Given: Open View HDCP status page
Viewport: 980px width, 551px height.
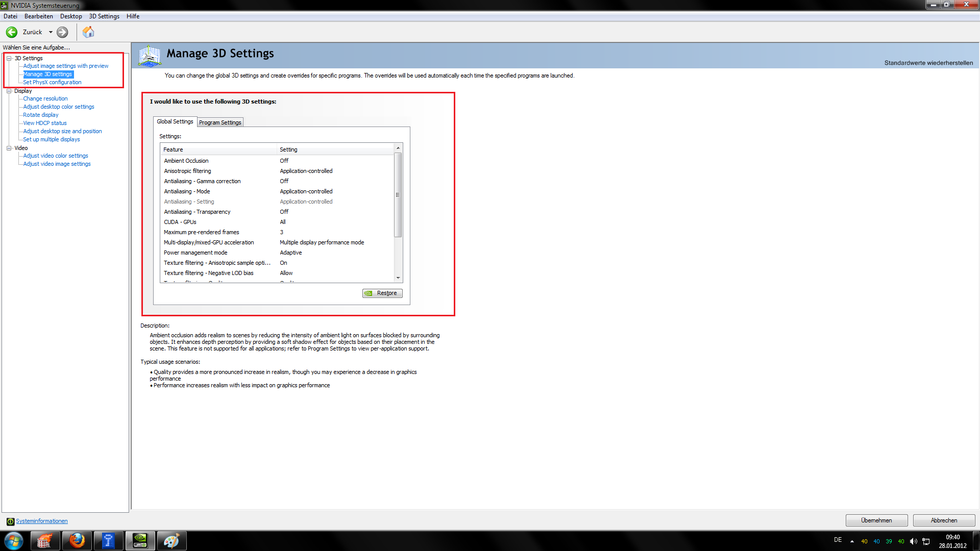Looking at the screenshot, I should point(45,123).
